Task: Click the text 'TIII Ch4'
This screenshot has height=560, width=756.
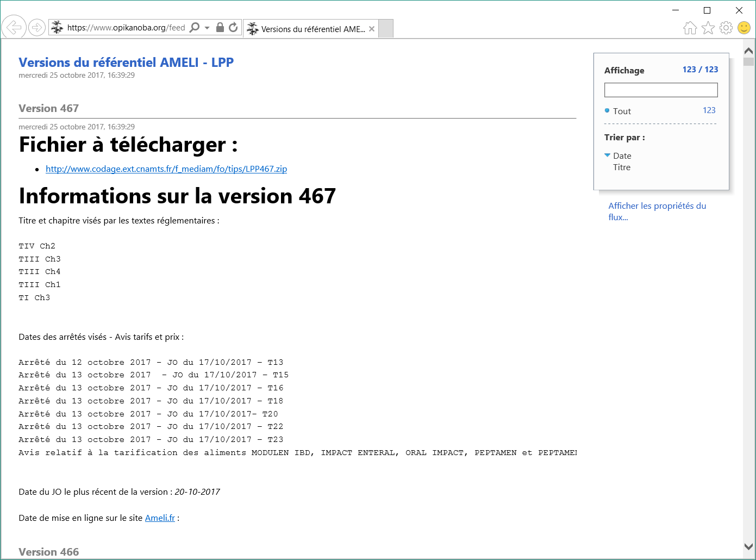Action: [40, 272]
